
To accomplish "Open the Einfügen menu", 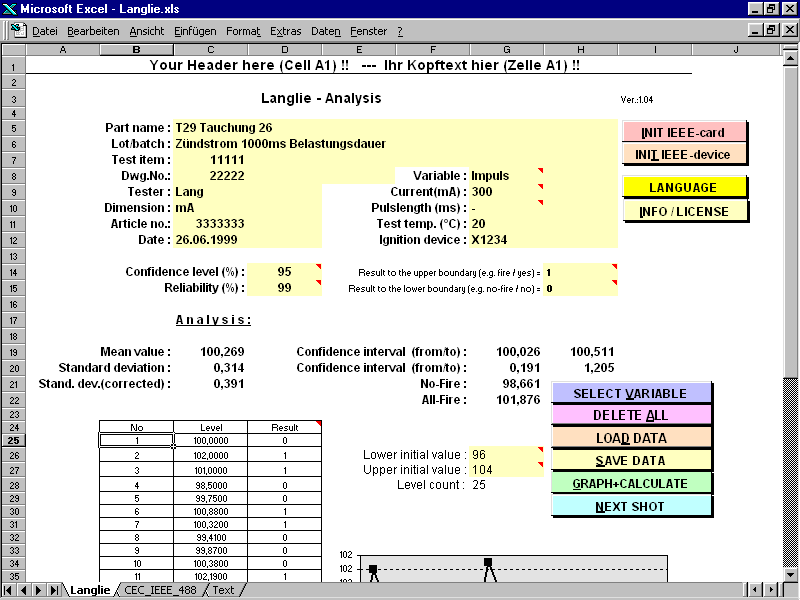I will (x=195, y=31).
